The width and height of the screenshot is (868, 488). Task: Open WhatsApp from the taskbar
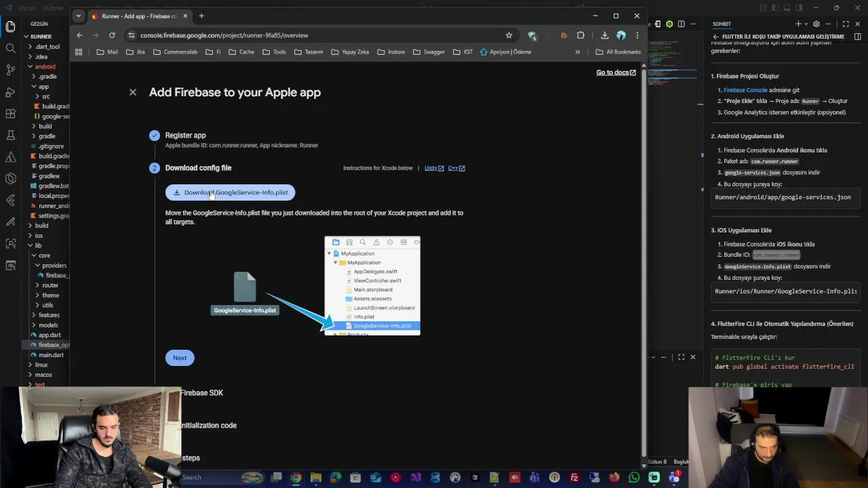coord(634,478)
